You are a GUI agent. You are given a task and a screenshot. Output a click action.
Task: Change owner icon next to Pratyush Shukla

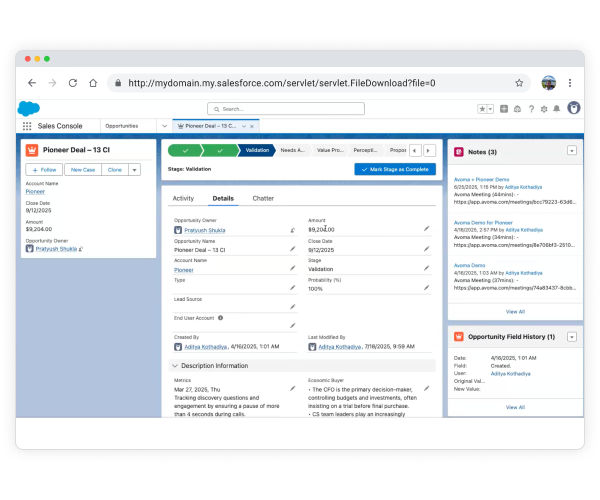292,230
